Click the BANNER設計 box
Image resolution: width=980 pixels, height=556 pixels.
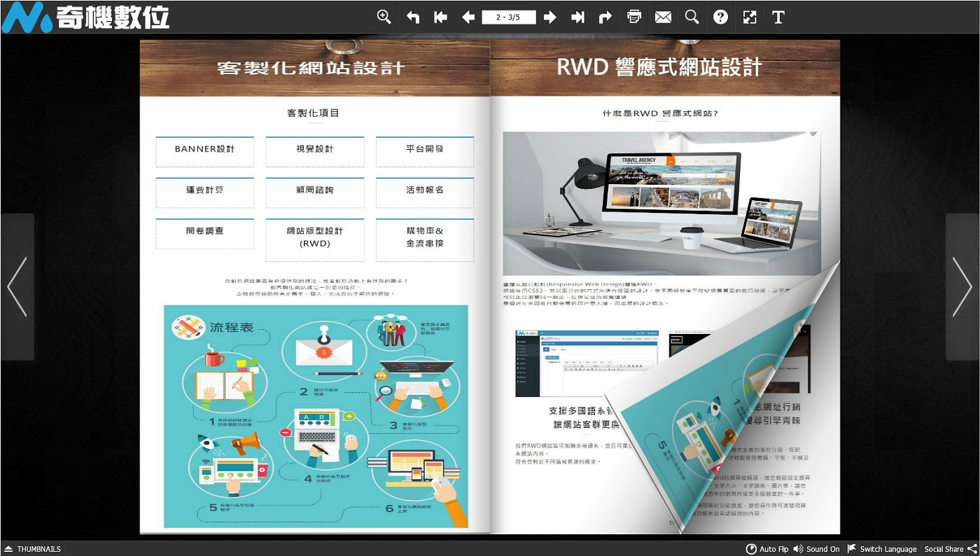tap(204, 151)
